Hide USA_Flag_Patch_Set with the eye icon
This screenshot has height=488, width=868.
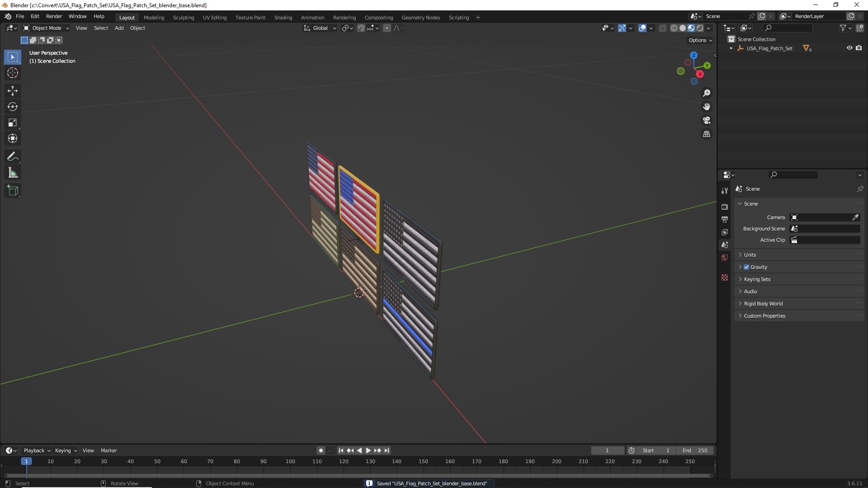coord(849,48)
